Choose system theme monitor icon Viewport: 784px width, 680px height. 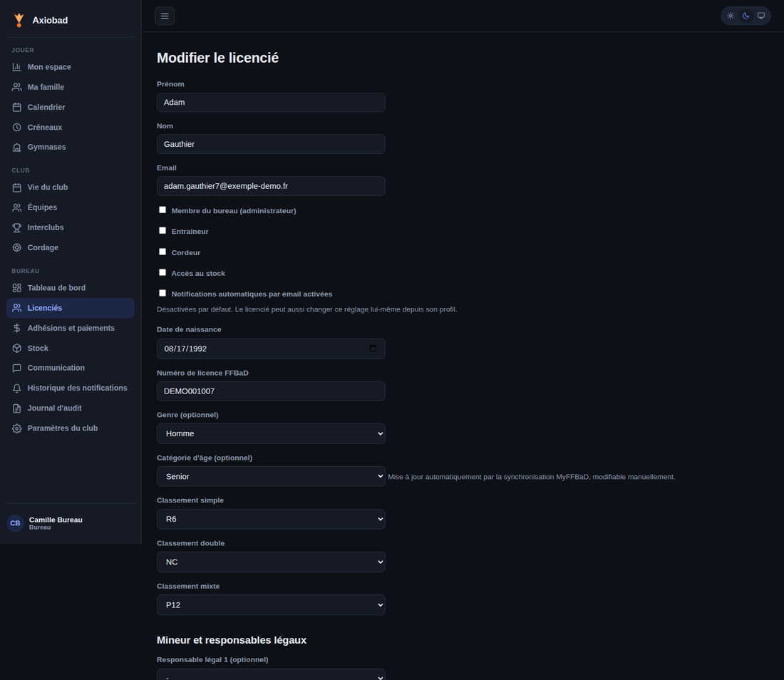click(x=761, y=16)
